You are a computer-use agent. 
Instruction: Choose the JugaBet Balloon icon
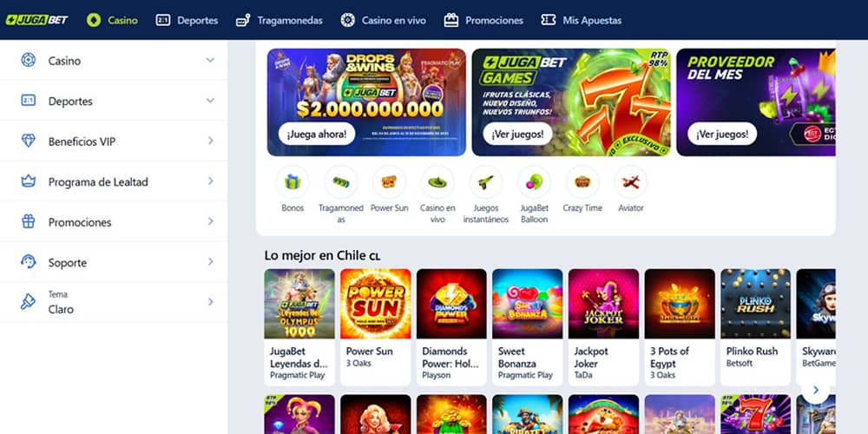pyautogui.click(x=534, y=182)
